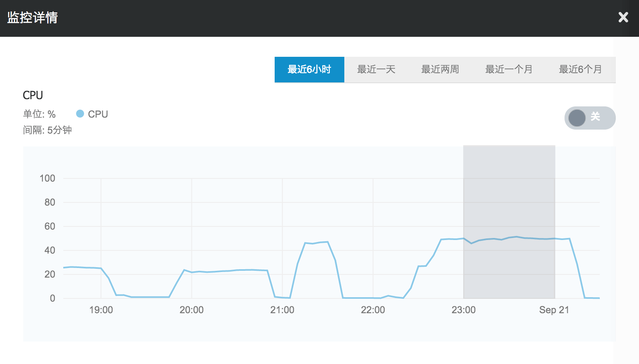Click the 23:00 x-axis label
Image resolution: width=639 pixels, height=364 pixels.
click(x=463, y=310)
